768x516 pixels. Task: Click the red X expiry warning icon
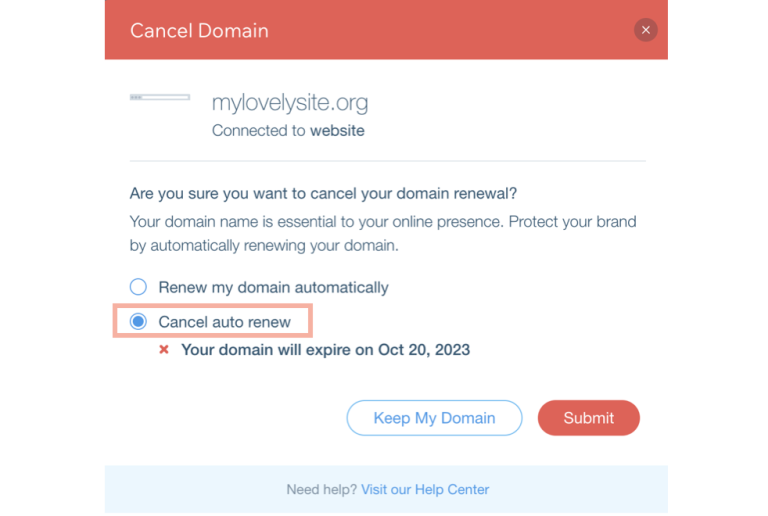click(x=164, y=350)
